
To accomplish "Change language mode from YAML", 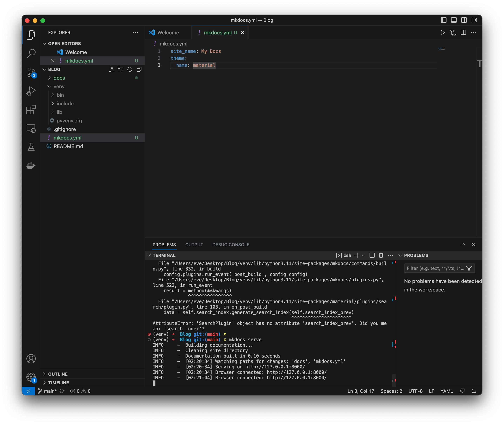I will pyautogui.click(x=446, y=391).
